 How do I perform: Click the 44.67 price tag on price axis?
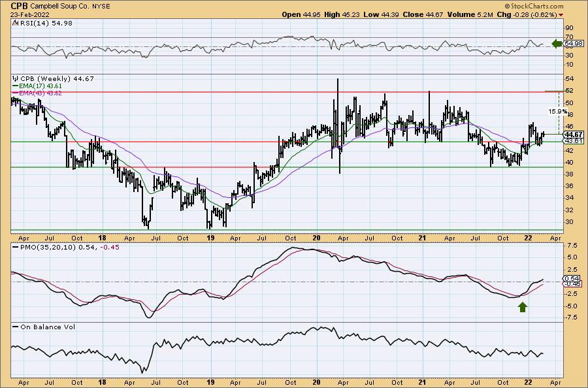(x=574, y=134)
